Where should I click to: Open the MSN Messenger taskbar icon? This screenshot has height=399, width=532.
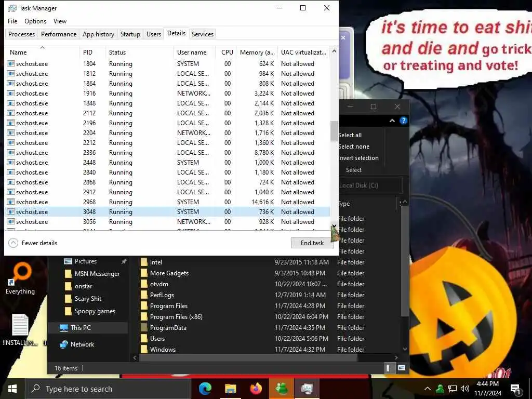(x=281, y=389)
